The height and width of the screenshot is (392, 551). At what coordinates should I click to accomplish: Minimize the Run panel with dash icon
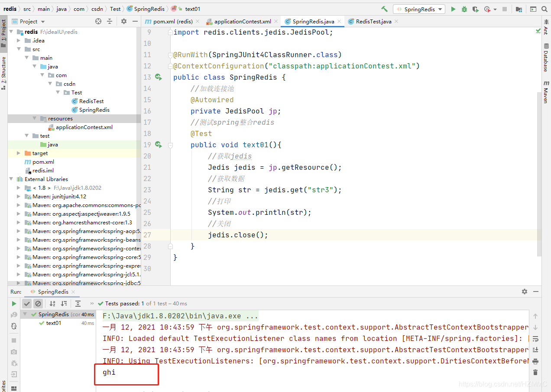[x=536, y=292]
